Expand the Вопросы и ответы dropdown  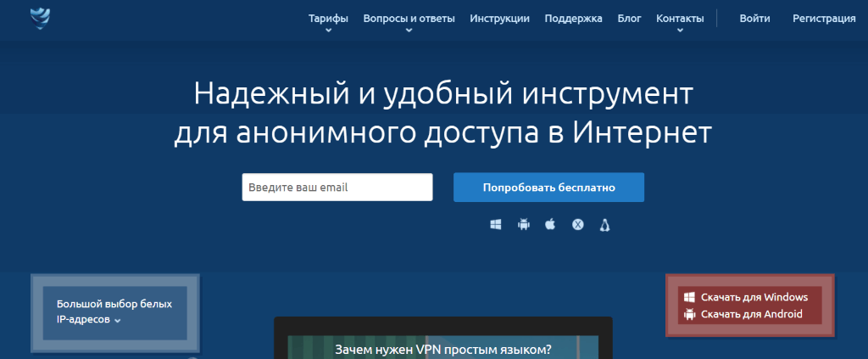[x=409, y=19]
